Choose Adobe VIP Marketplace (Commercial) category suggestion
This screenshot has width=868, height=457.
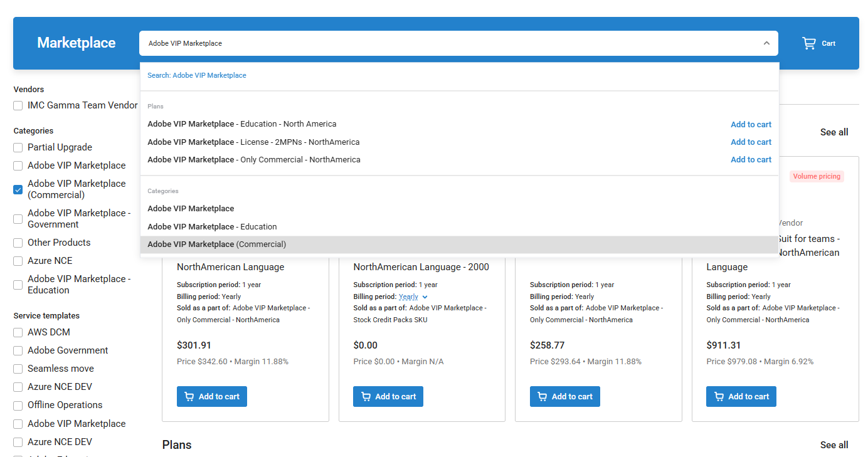[216, 244]
